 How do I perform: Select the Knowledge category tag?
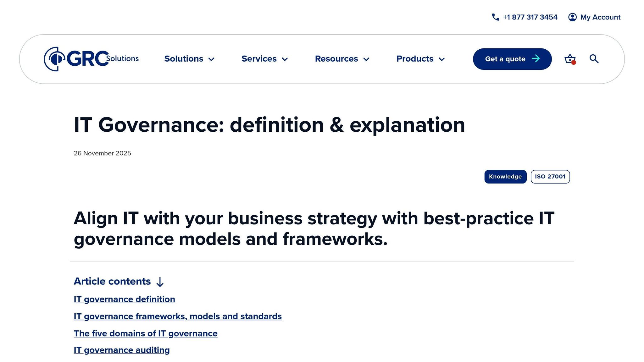click(x=505, y=177)
